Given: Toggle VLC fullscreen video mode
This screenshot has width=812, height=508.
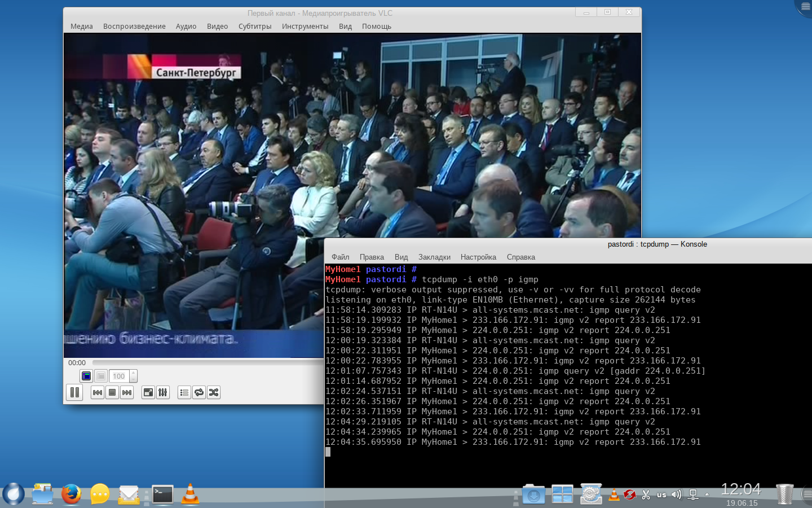Looking at the screenshot, I should click(148, 392).
